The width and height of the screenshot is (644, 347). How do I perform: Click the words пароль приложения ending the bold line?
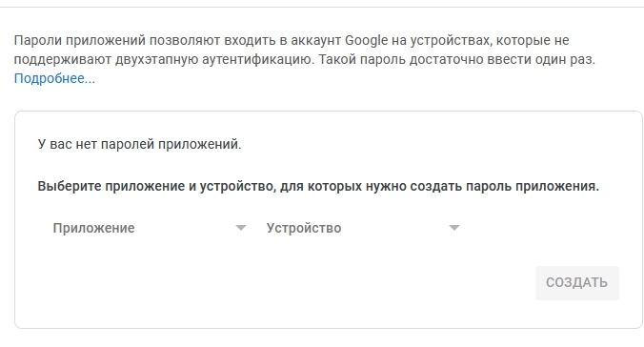point(533,186)
